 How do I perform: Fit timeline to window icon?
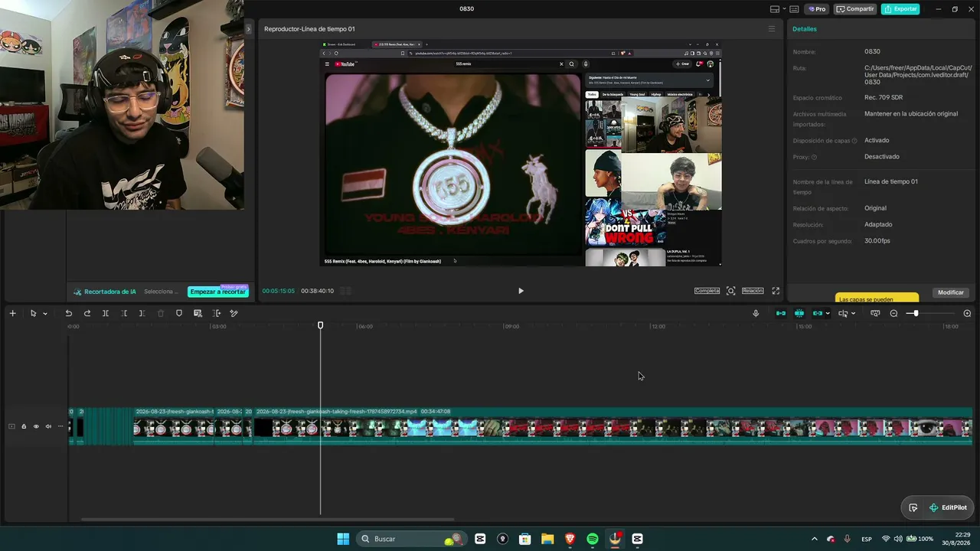[875, 313]
